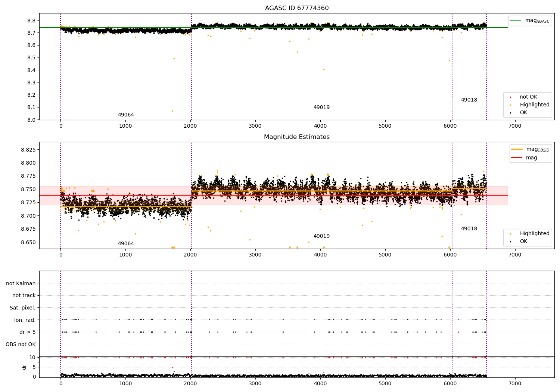Click the "8.675" y-axis tick label
This screenshot has width=560, height=392.
[x=29, y=229]
